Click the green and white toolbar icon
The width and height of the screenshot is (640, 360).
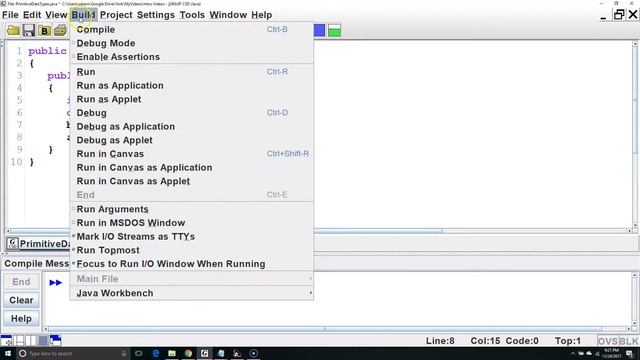(x=334, y=30)
